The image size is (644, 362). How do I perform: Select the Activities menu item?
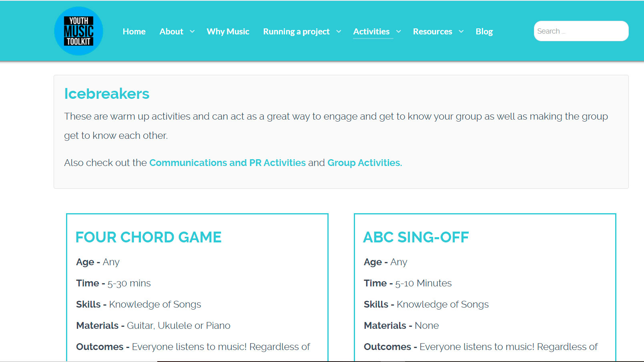point(371,32)
